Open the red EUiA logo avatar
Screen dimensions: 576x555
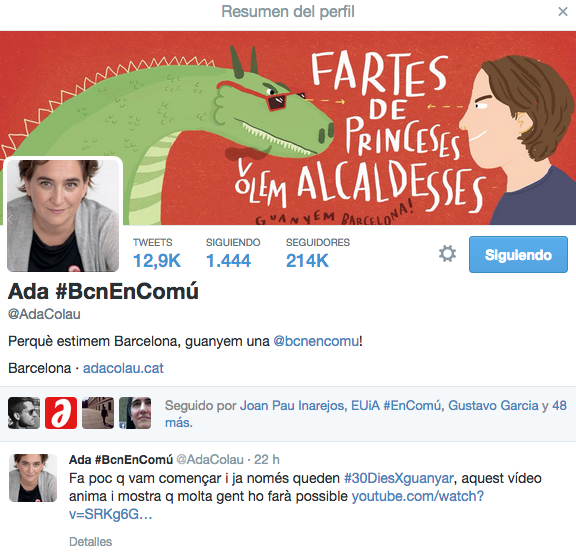[x=61, y=413]
